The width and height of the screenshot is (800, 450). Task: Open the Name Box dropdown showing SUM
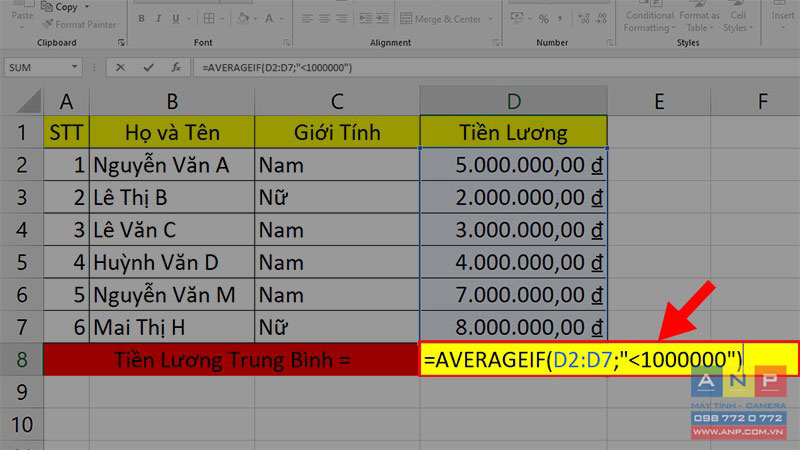(74, 67)
